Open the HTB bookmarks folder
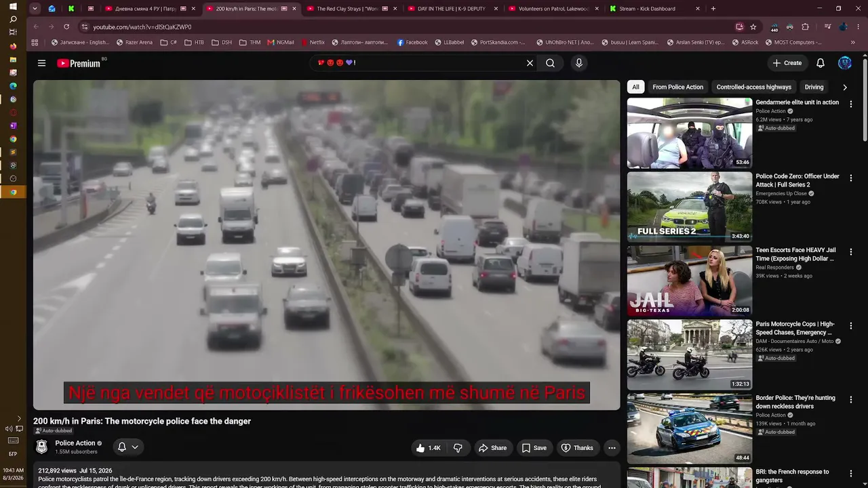This screenshot has width=868, height=488. click(194, 42)
